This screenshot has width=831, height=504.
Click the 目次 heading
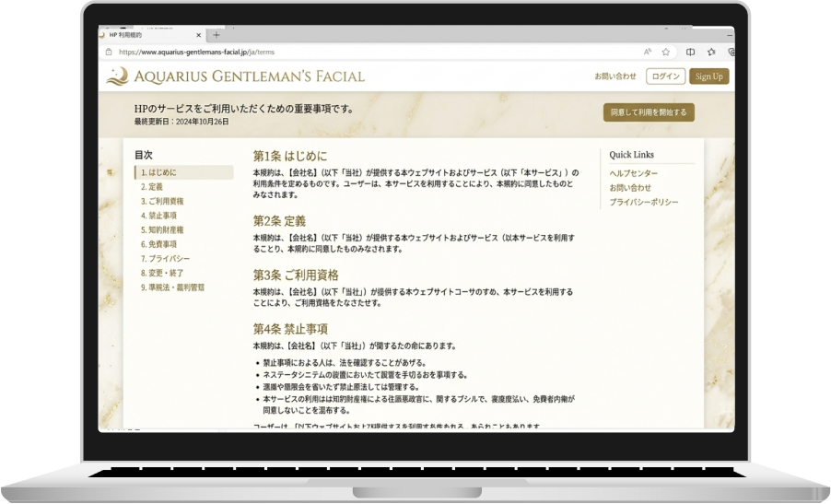coord(143,155)
